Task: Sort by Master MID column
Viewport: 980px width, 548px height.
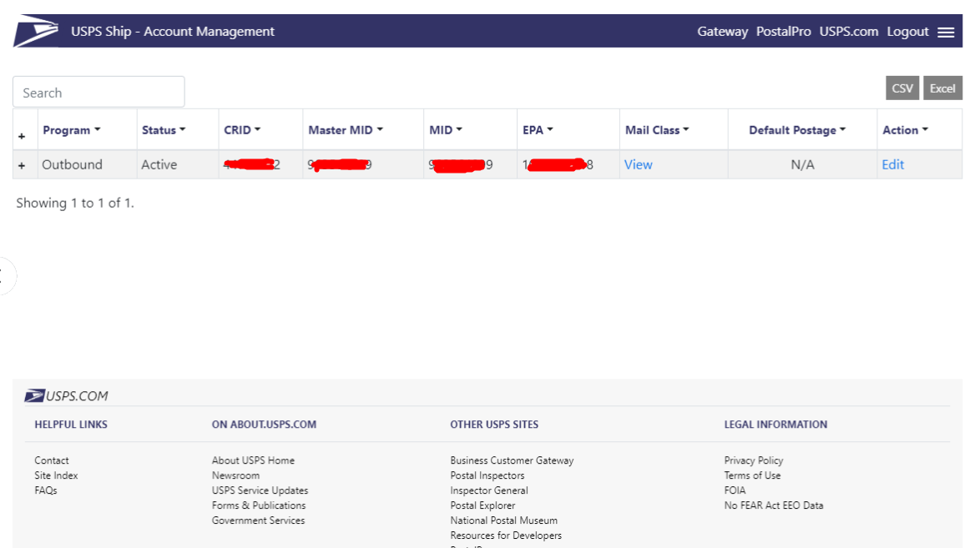Action: point(346,130)
